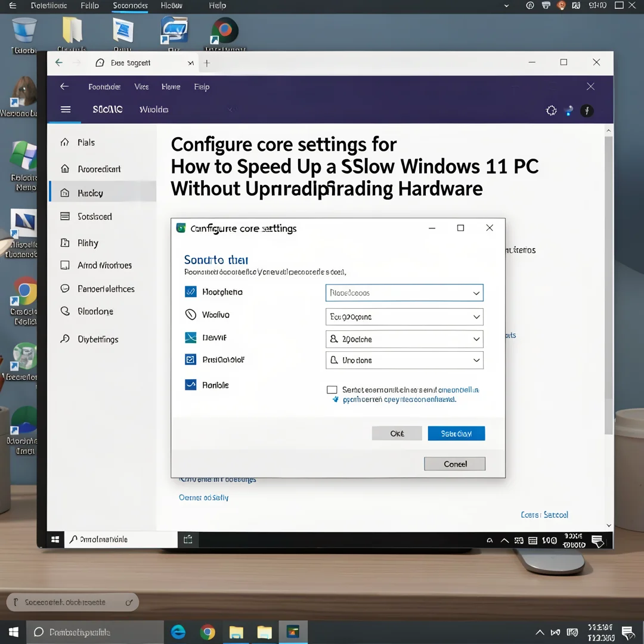Viewport: 644px width, 644px height.
Task: Click the blue Sabe cioyl button
Action: pyautogui.click(x=456, y=434)
